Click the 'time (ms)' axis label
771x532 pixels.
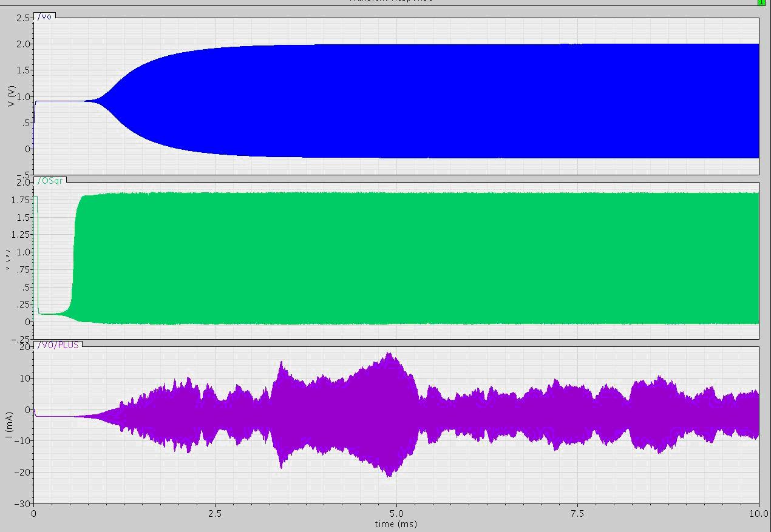[396, 524]
